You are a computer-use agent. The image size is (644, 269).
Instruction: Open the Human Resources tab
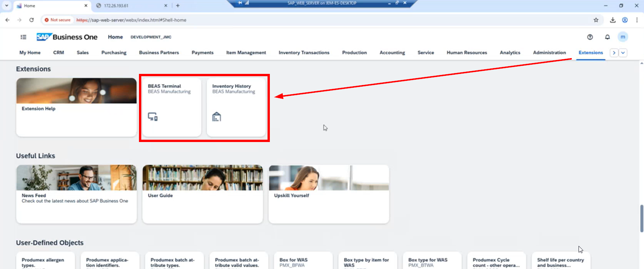click(x=467, y=53)
